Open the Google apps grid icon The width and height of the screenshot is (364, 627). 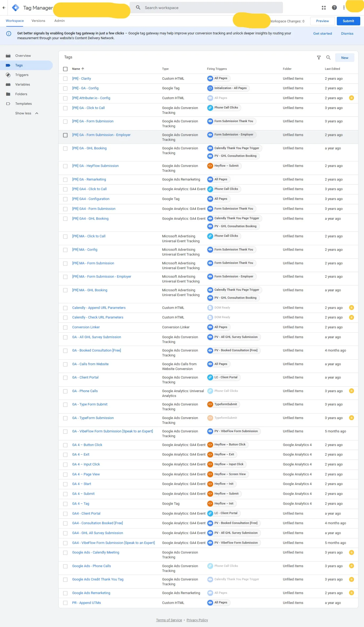pos(324,8)
